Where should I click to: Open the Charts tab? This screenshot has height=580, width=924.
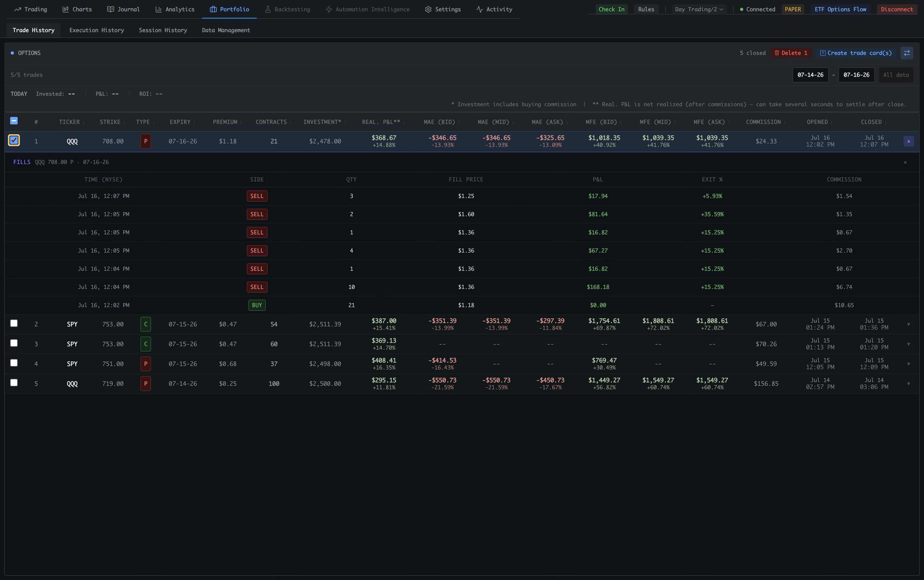point(77,9)
